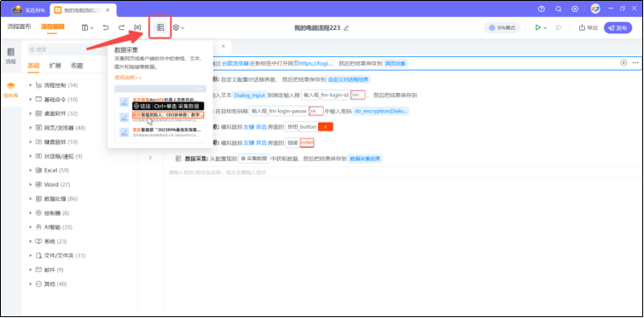This screenshot has width=644, height=318.
Task: Select the 收藏 components tab
Action: (x=77, y=66)
